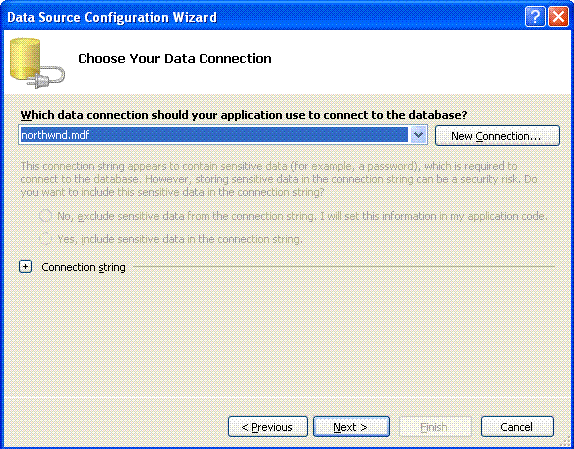Open help with the question mark button

(535, 17)
